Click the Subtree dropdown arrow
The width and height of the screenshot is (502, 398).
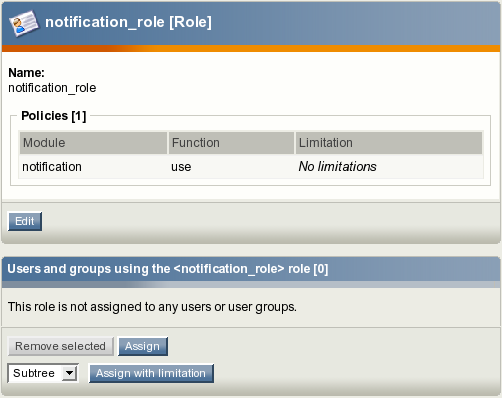click(69, 373)
